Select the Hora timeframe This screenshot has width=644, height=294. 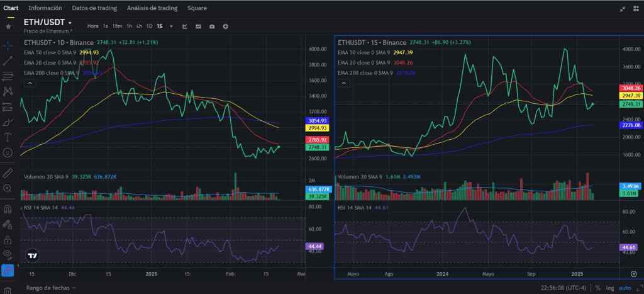[93, 26]
